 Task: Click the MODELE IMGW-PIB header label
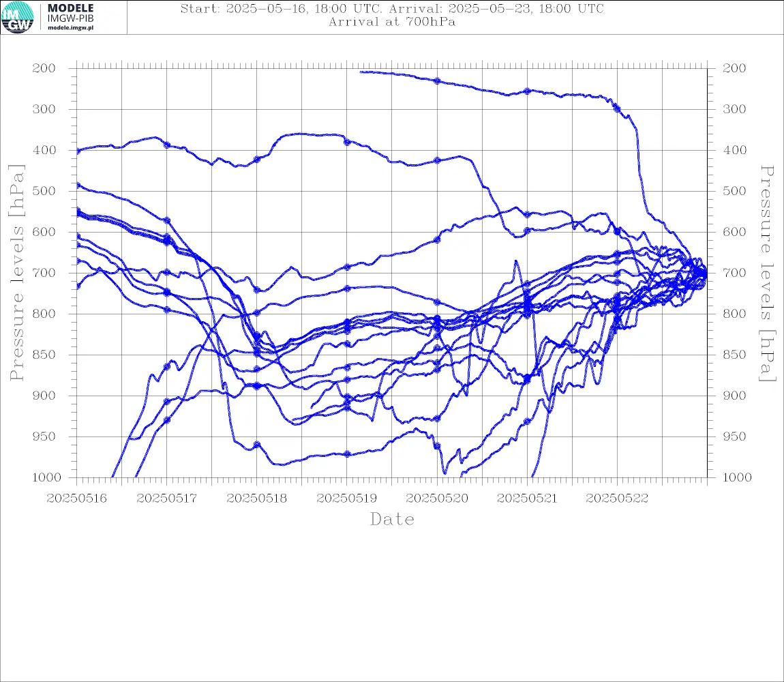point(70,13)
